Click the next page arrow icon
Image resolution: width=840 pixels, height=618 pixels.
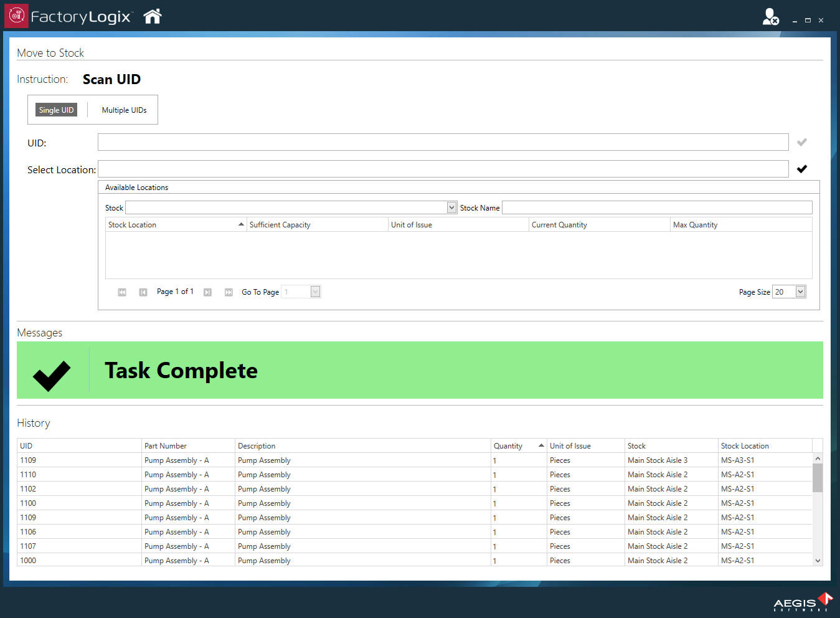coord(207,292)
